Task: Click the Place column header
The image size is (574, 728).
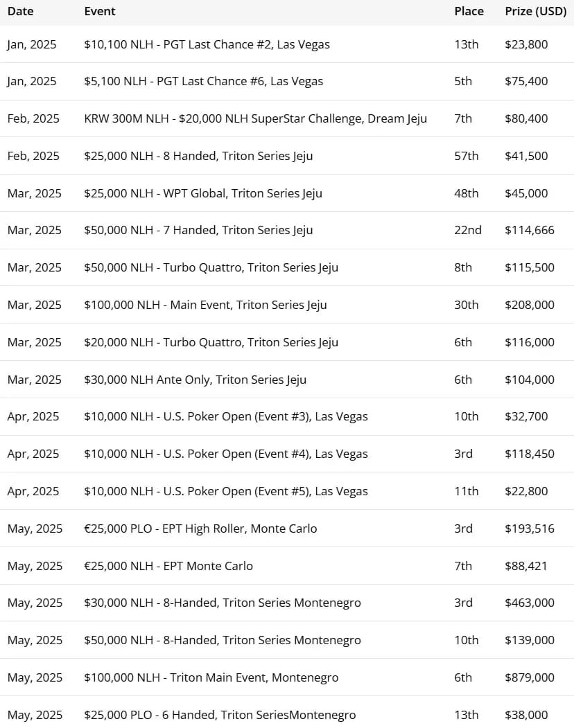Action: (x=469, y=11)
